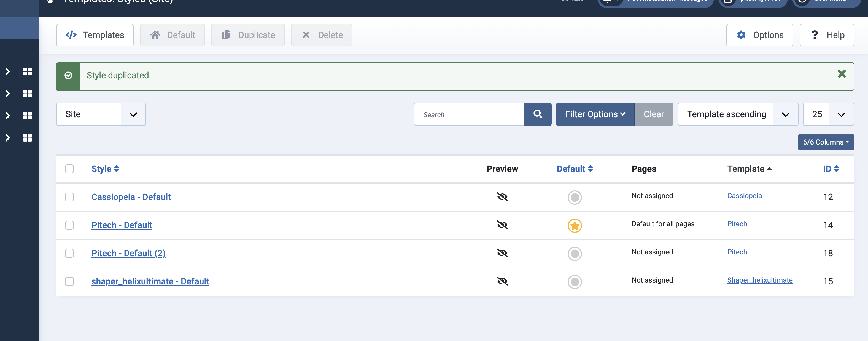Click the Clear button next to Filter Options

pyautogui.click(x=654, y=114)
